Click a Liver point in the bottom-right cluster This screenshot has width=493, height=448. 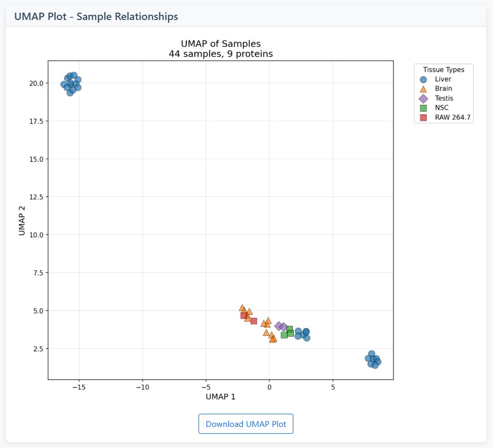point(373,358)
